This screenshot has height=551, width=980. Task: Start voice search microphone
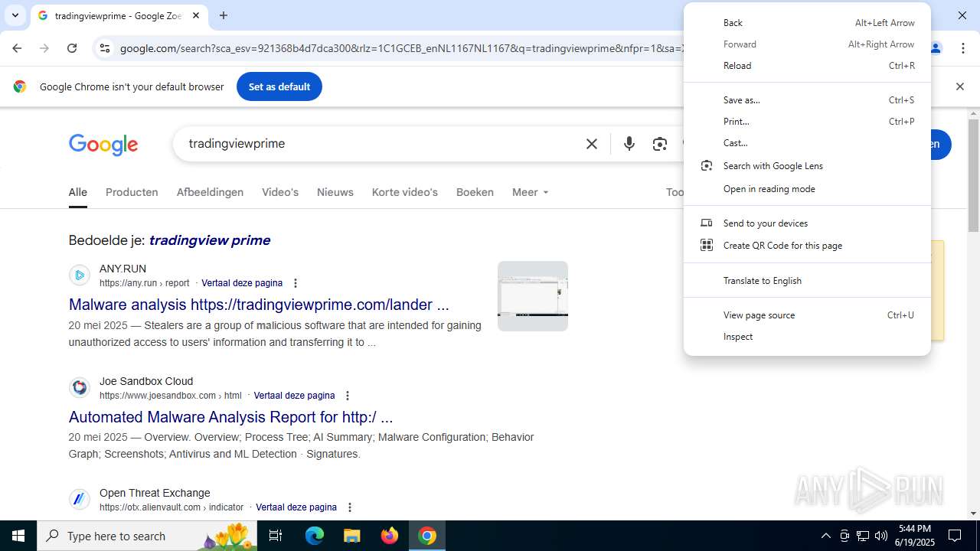[x=629, y=144]
